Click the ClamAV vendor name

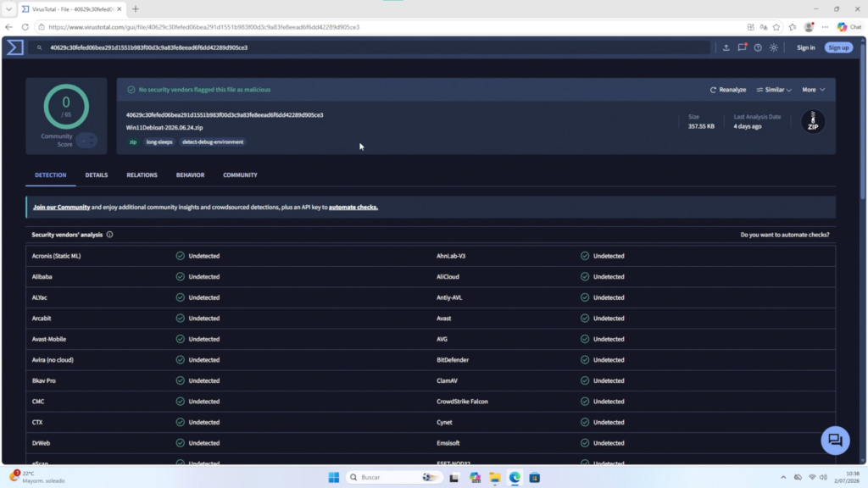[447, 380]
